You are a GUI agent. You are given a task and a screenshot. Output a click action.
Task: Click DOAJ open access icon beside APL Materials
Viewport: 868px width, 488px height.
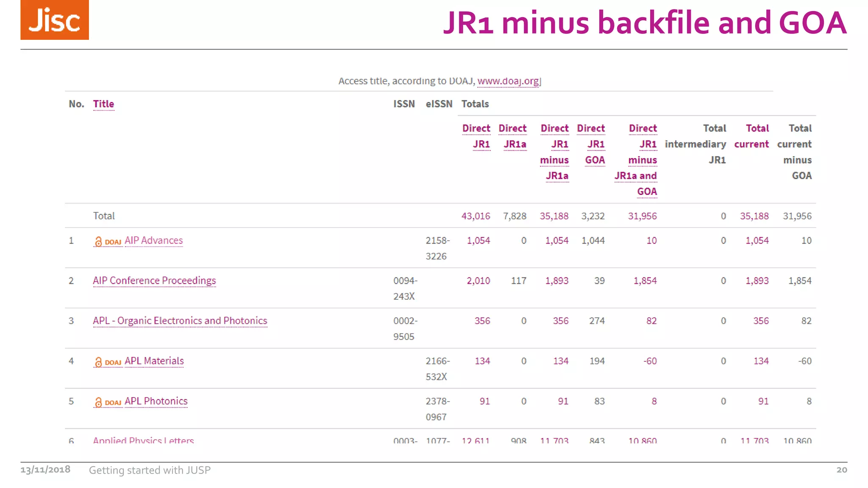pyautogui.click(x=108, y=362)
